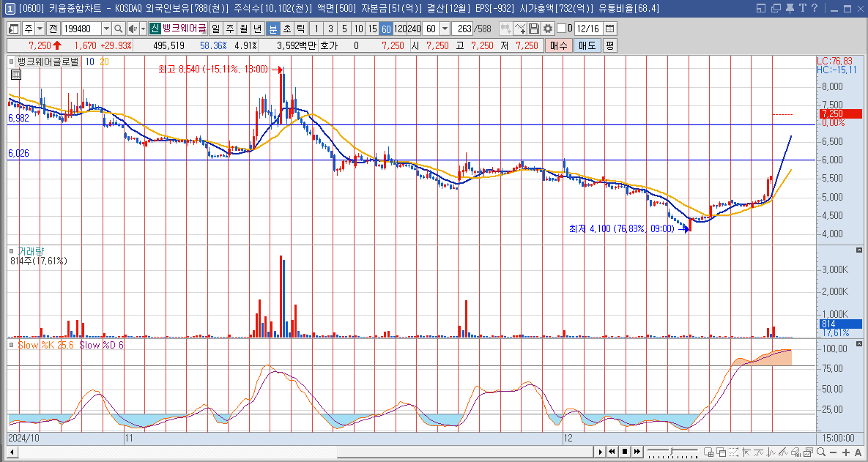Click the 매수 buy button
Screen dimensions: 868x462
[x=559, y=45]
